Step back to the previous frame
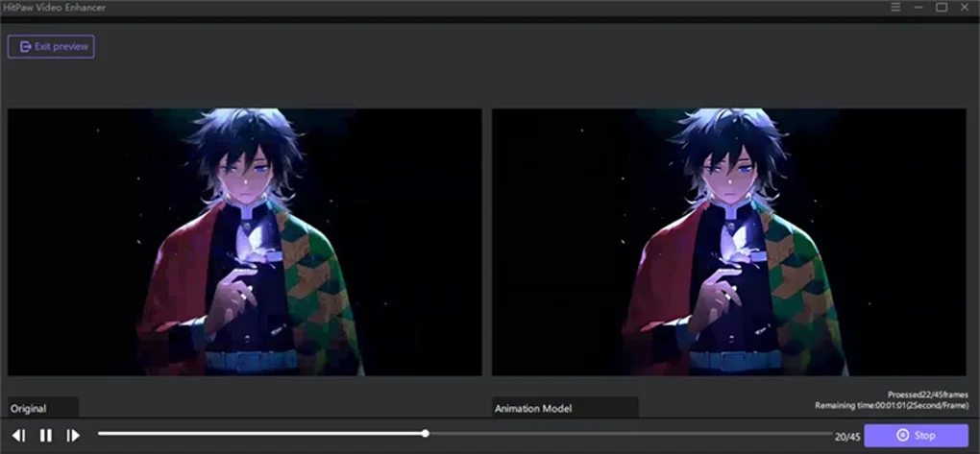Screen dimensions: 980x454 (x=19, y=435)
